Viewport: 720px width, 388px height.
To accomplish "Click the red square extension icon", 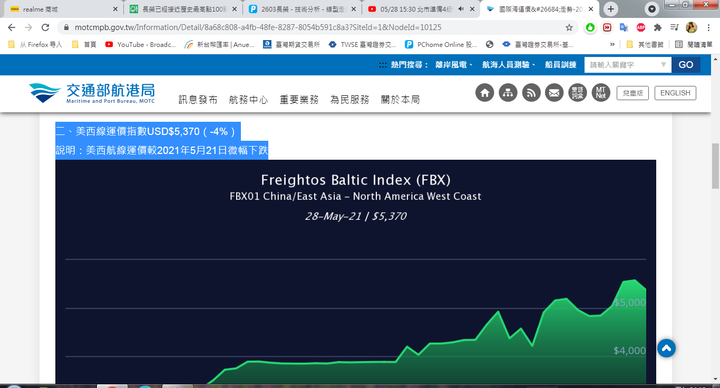I will (x=607, y=28).
